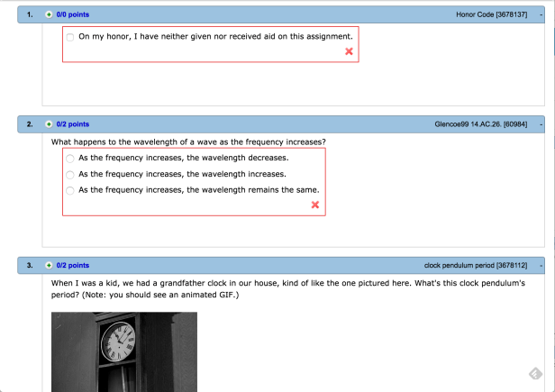Click the 'Glencoe99 14.AC.26. [60984]' header label
The height and width of the screenshot is (392, 555).
click(480, 124)
